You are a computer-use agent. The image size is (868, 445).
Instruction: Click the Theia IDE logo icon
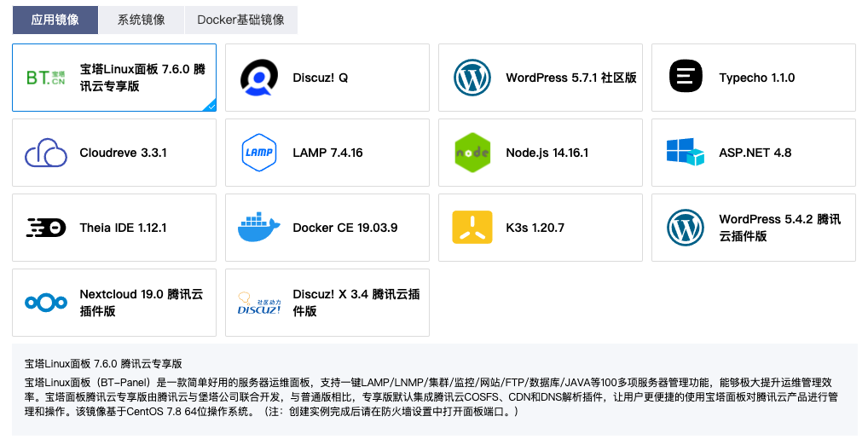[x=46, y=228]
